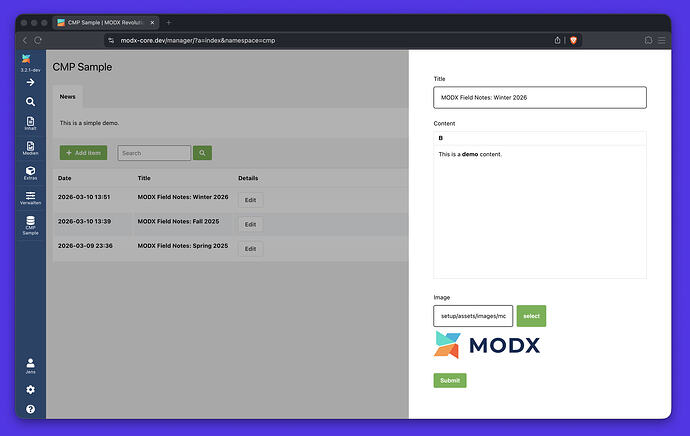
Task: Focus the Title input field
Action: point(539,97)
